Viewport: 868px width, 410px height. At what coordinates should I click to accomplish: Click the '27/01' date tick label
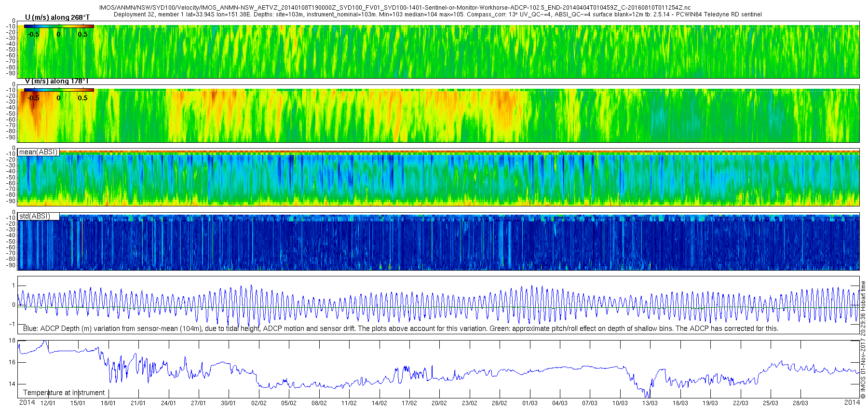click(x=198, y=403)
